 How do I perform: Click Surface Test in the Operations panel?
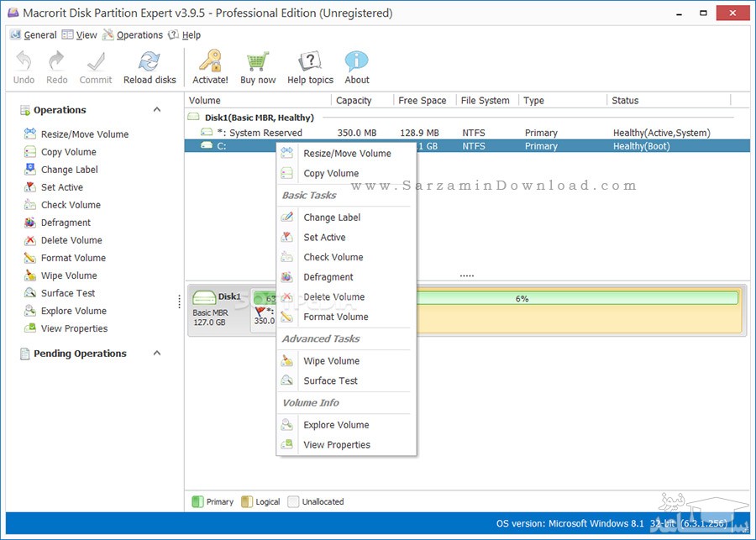point(68,293)
